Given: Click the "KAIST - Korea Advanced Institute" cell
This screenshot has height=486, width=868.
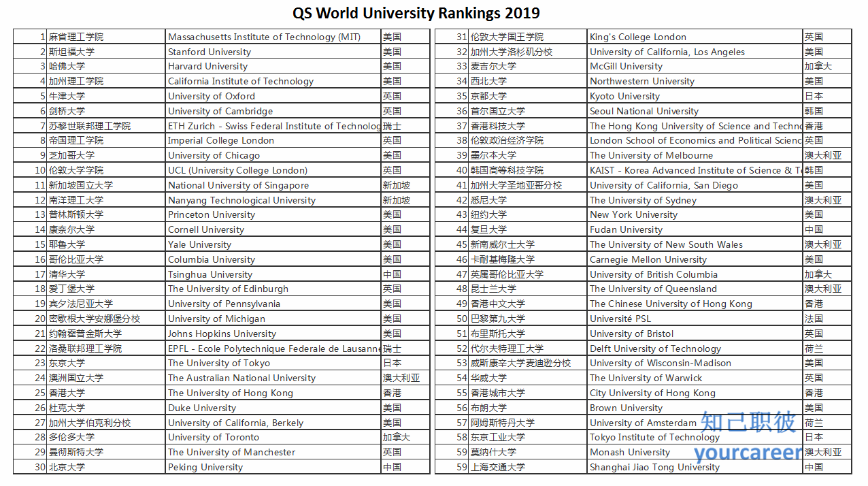Looking at the screenshot, I should (x=695, y=170).
